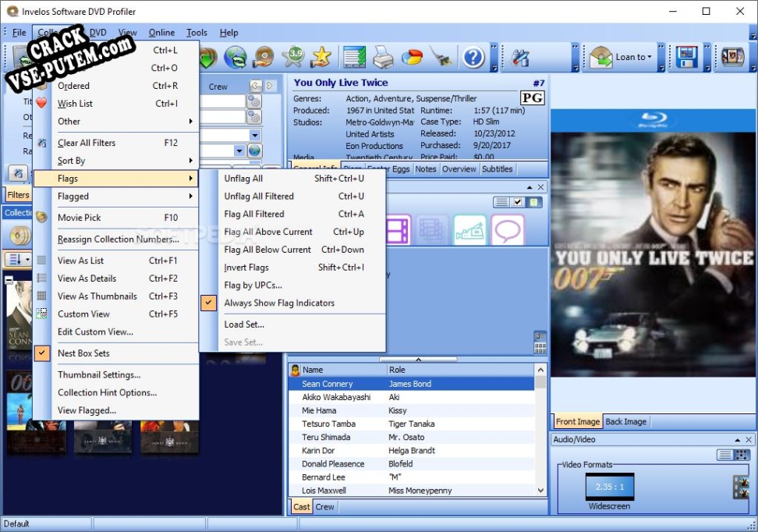Screen dimensions: 758x532
Task: Click the gold star toolbar icon
Action: pyautogui.click(x=321, y=57)
